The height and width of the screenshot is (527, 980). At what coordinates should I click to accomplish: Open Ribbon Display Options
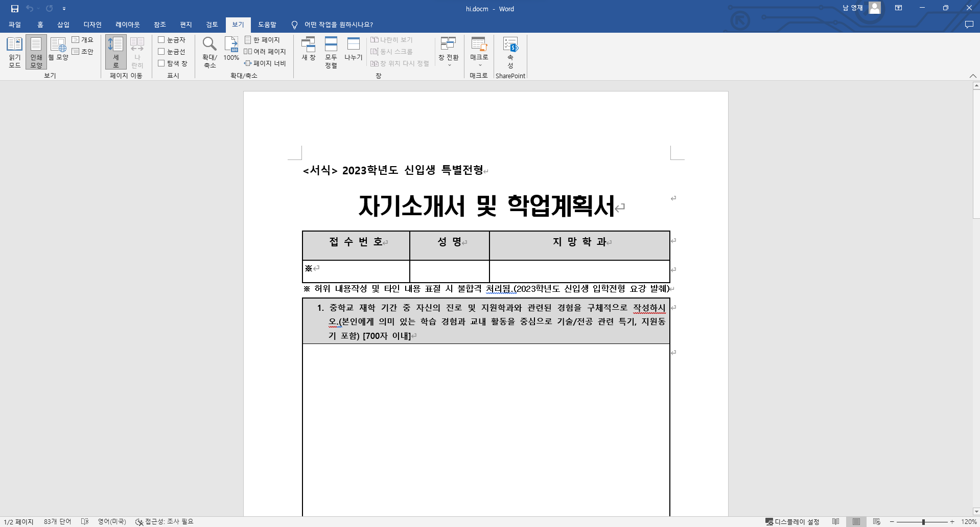pos(898,8)
